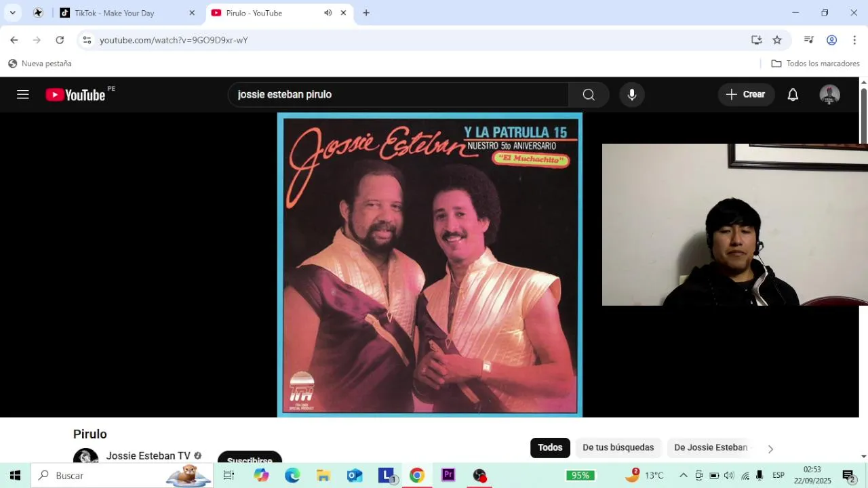This screenshot has width=868, height=488.
Task: Click the Windows Buscar search box
Action: pyautogui.click(x=122, y=476)
